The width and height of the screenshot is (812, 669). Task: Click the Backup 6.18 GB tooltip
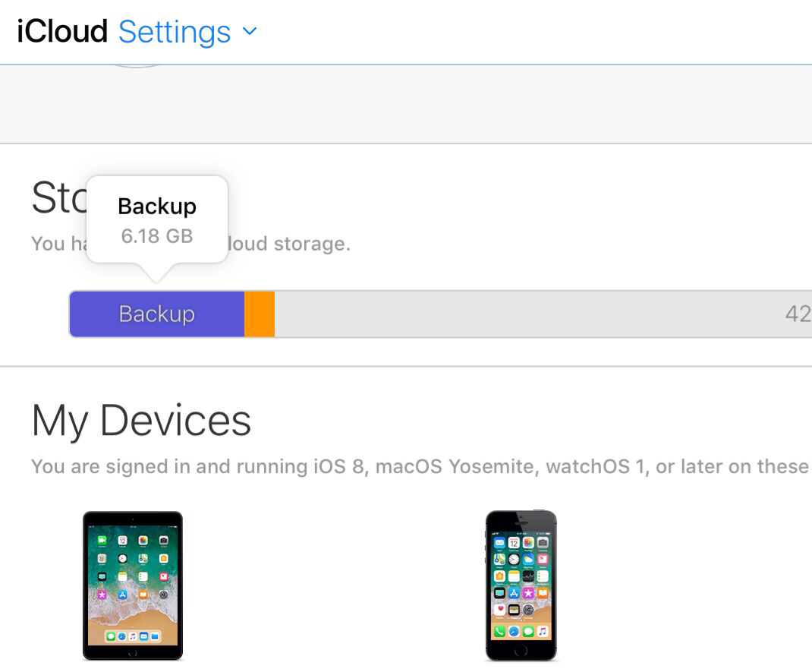157,219
